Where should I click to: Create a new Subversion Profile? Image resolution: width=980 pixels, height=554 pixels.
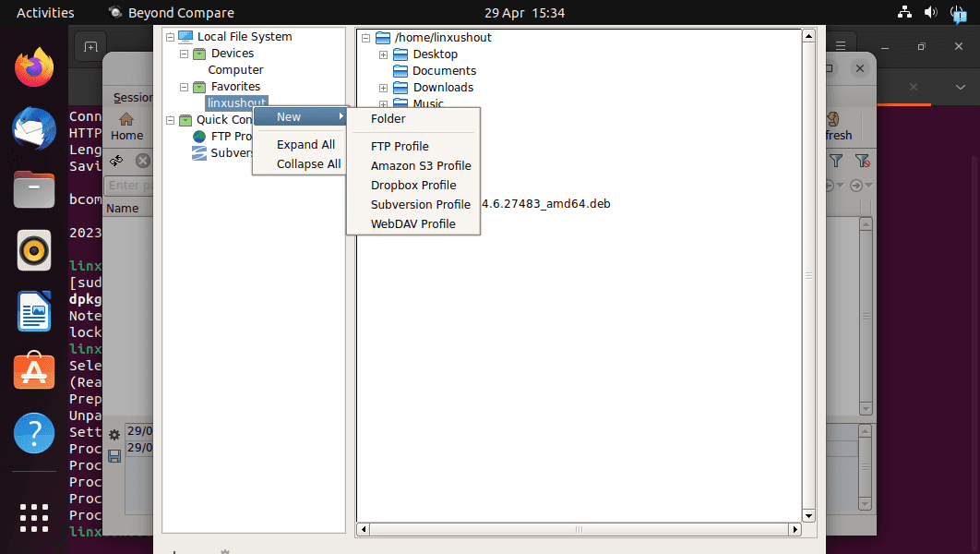(413, 204)
